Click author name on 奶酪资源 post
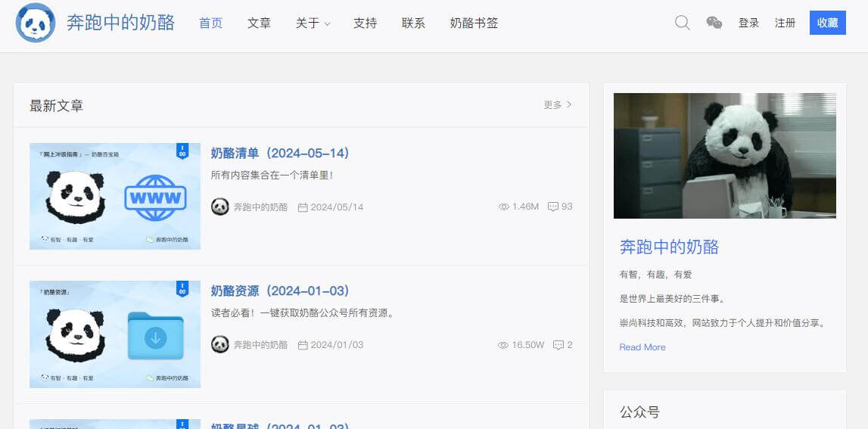 261,345
